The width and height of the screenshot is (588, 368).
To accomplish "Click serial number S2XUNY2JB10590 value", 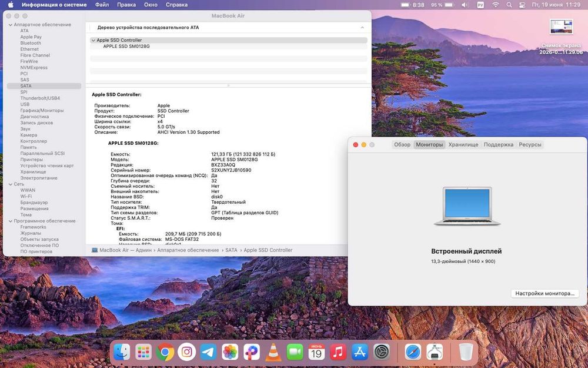I will click(231, 170).
